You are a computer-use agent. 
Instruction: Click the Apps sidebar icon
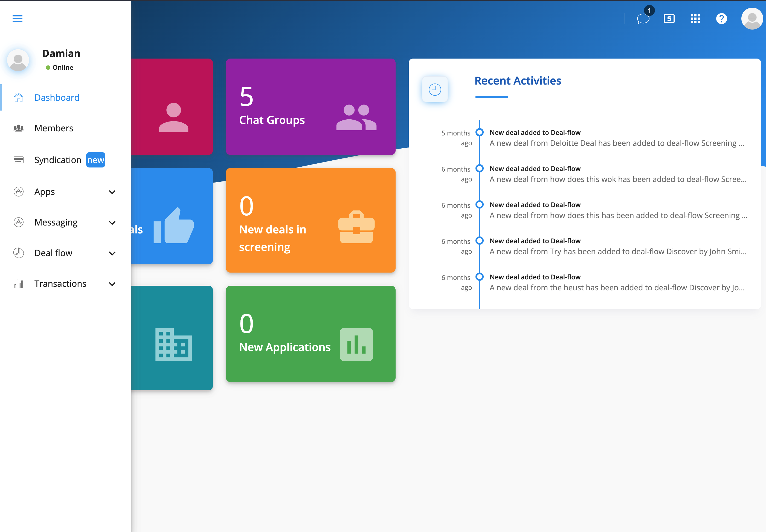coord(19,192)
